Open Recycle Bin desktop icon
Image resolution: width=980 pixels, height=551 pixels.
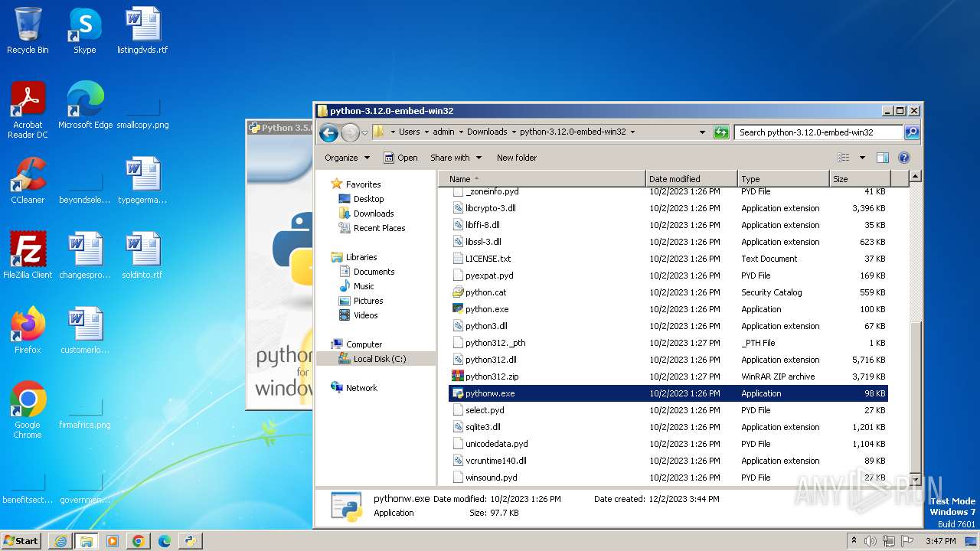(x=28, y=31)
